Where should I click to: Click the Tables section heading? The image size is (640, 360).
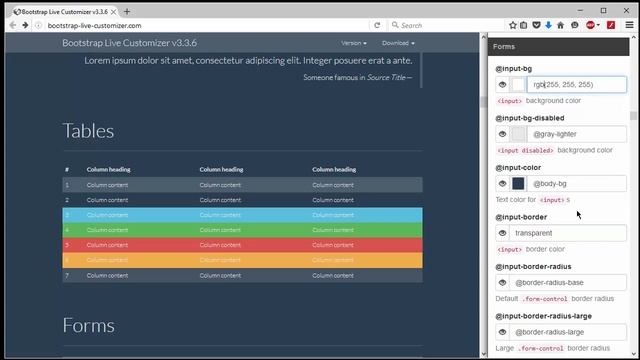[88, 131]
